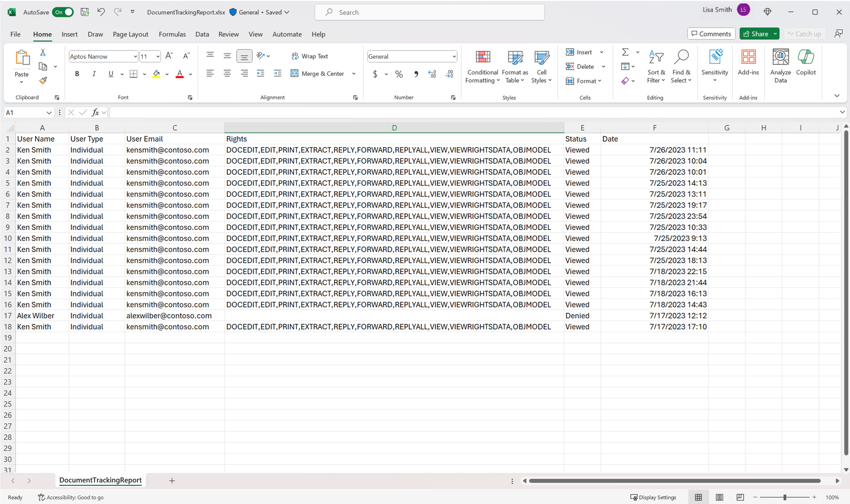Turn off the AutoSave toggle
850x504 pixels.
pyautogui.click(x=63, y=12)
